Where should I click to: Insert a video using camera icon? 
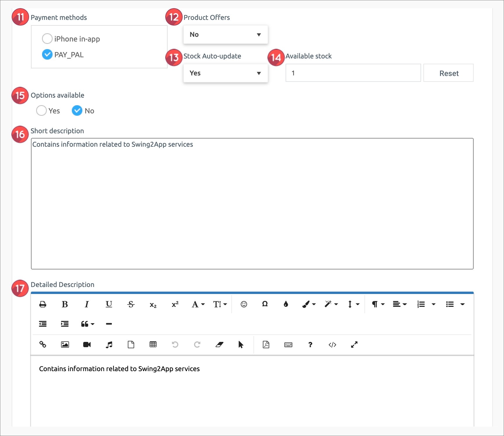click(87, 345)
